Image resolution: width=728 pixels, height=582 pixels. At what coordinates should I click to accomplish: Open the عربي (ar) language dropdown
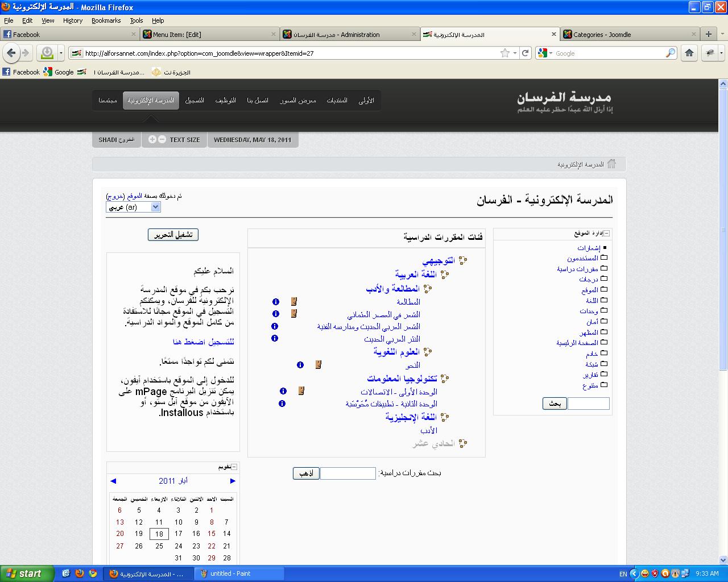[x=134, y=207]
